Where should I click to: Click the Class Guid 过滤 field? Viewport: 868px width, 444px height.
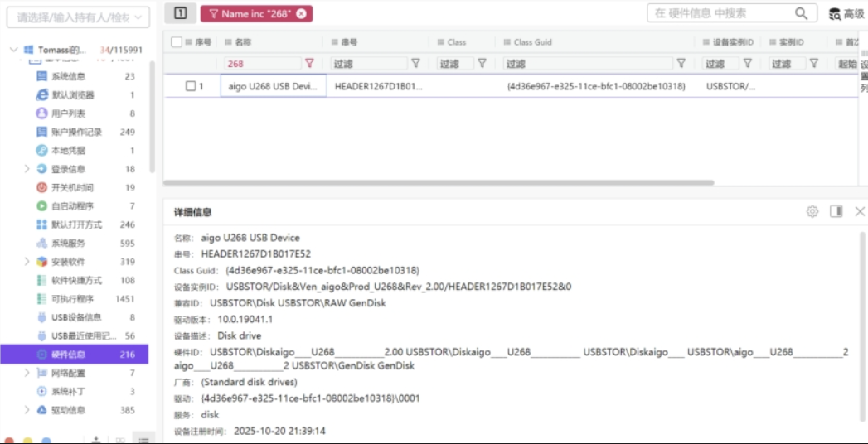click(588, 64)
